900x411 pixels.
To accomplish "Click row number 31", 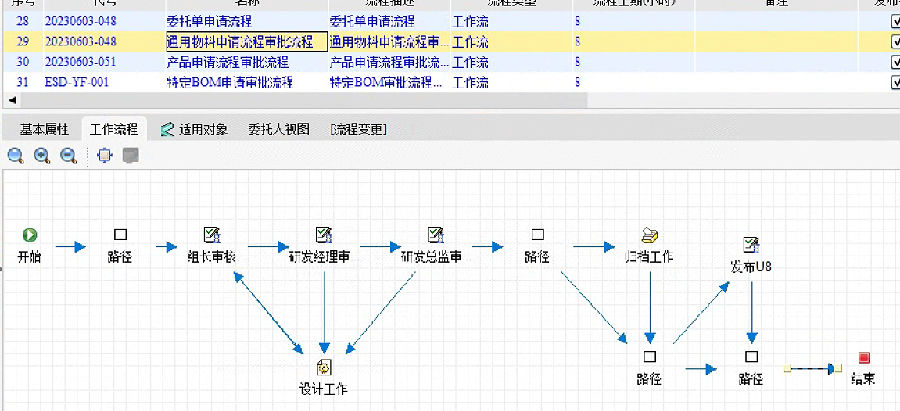I will 22,82.
